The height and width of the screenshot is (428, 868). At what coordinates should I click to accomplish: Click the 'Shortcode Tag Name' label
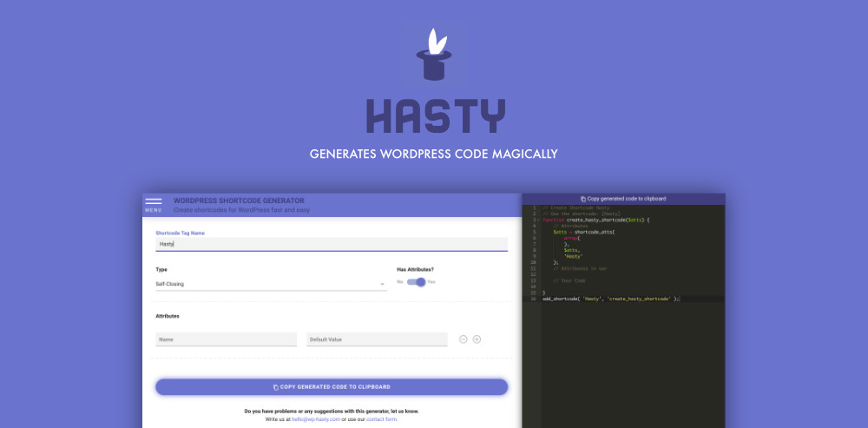180,234
